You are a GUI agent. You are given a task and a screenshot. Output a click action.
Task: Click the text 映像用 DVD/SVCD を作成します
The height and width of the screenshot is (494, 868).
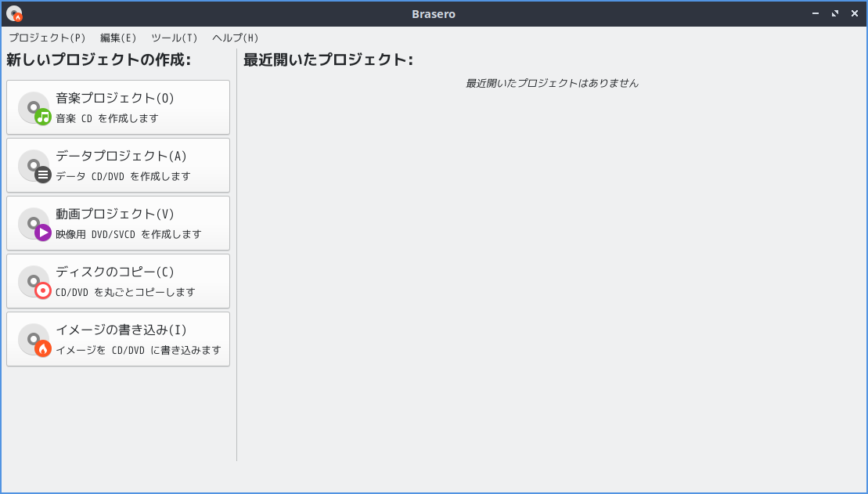coord(128,234)
